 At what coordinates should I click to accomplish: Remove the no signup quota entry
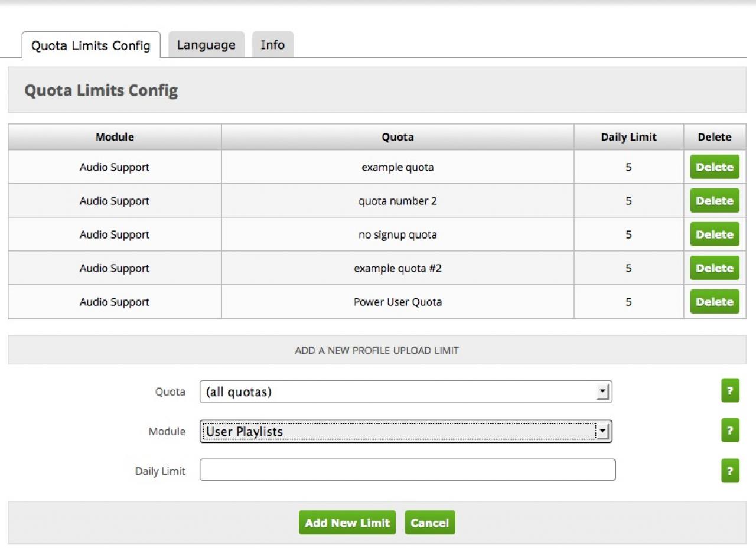(x=714, y=234)
